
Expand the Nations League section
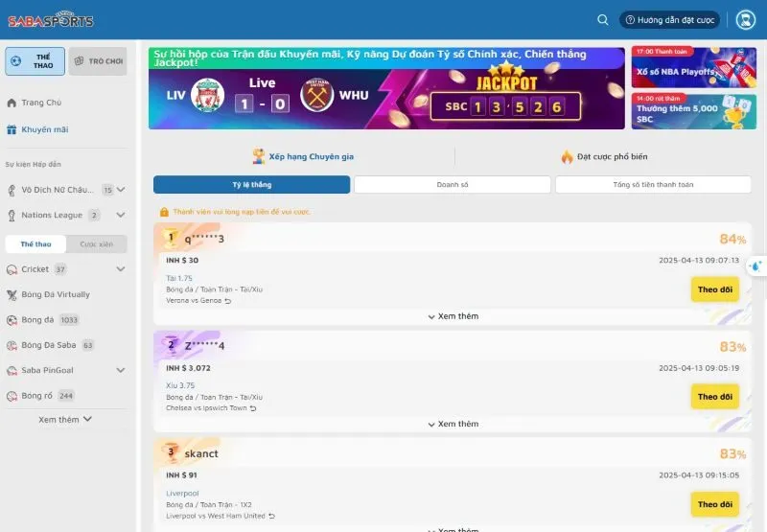point(121,215)
